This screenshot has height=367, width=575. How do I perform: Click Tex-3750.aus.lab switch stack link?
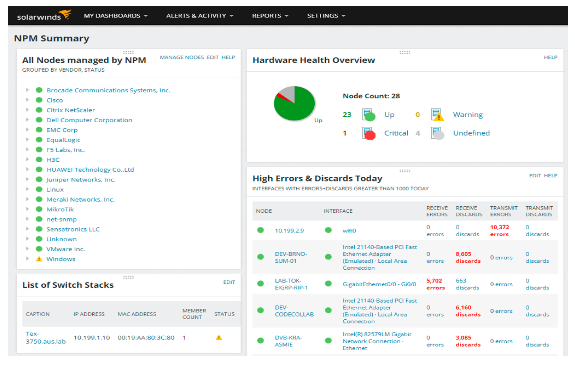pos(45,337)
